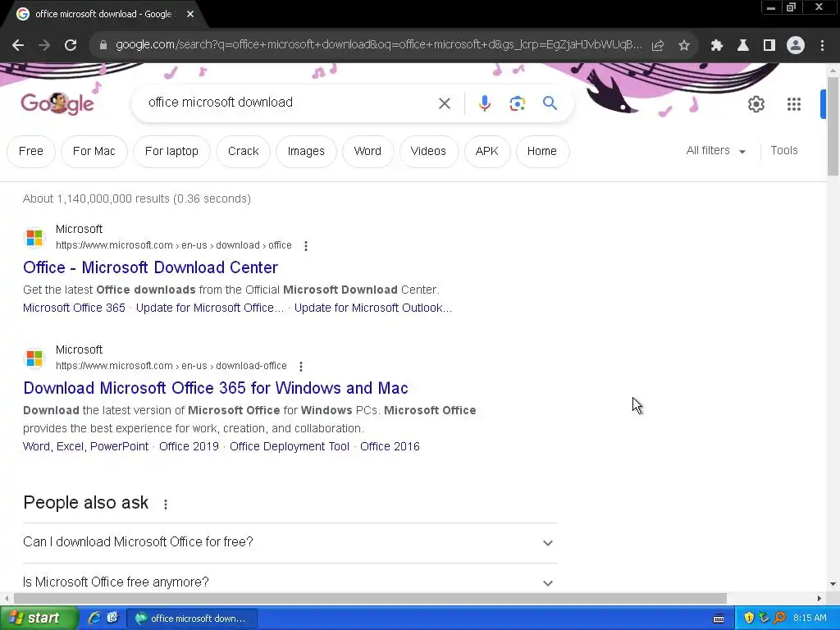Screen dimensions: 840x630
Task: Open Update for Microsoft Outlook sublink
Action: coord(373,308)
